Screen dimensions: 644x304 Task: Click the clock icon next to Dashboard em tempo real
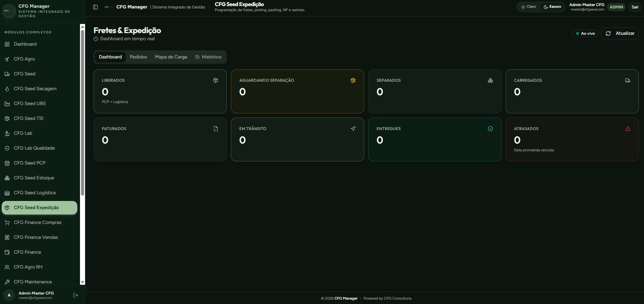[96, 39]
